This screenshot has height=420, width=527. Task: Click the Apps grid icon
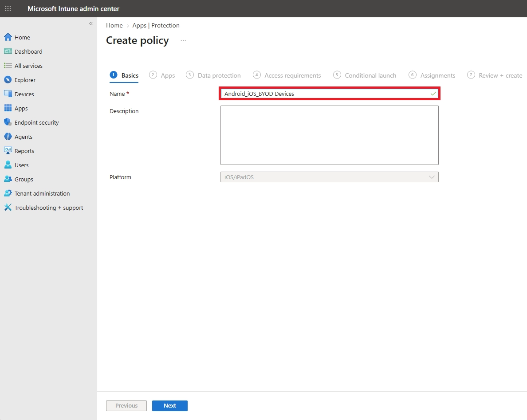click(x=8, y=108)
